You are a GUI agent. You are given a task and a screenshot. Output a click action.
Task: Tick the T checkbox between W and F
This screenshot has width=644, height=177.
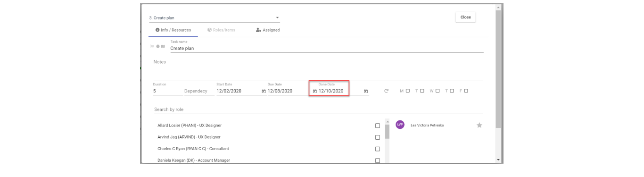[452, 91]
